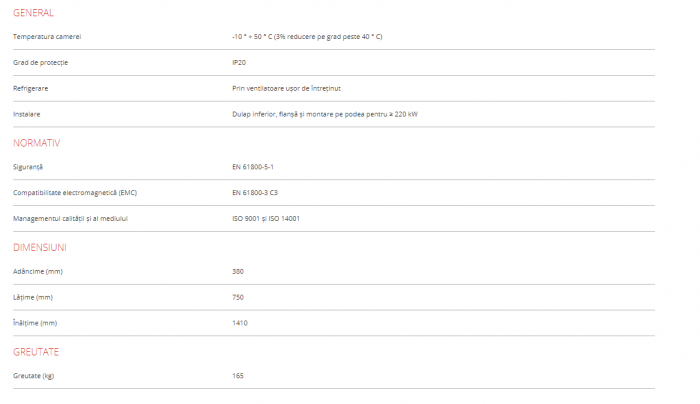Select the Dulap inferior installation text

pyautogui.click(x=324, y=114)
